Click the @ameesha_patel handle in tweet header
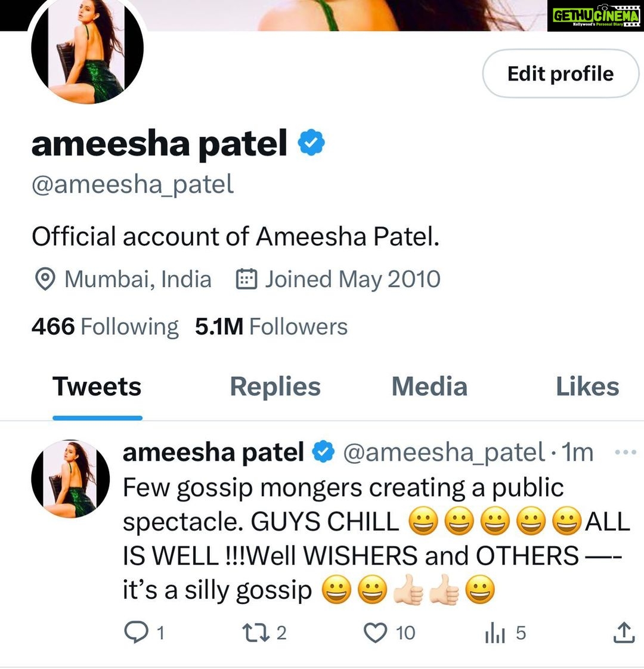The width and height of the screenshot is (644, 669). click(x=445, y=452)
